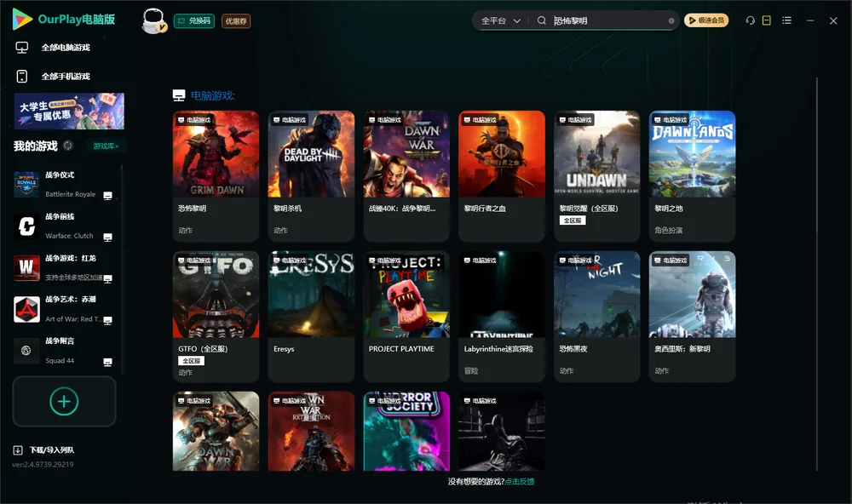Click the 全区服 tag under 黎明觉醒
The image size is (852, 504).
pos(573,220)
